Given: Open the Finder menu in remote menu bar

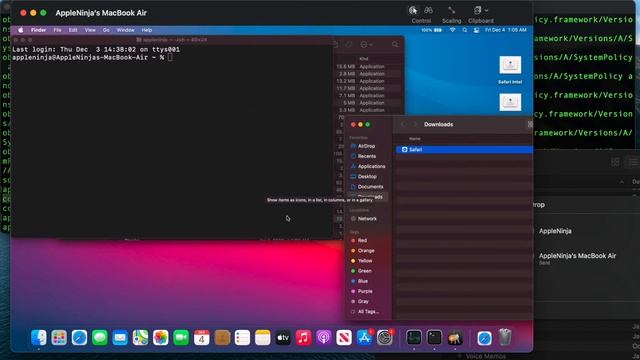Looking at the screenshot, I should [38, 30].
